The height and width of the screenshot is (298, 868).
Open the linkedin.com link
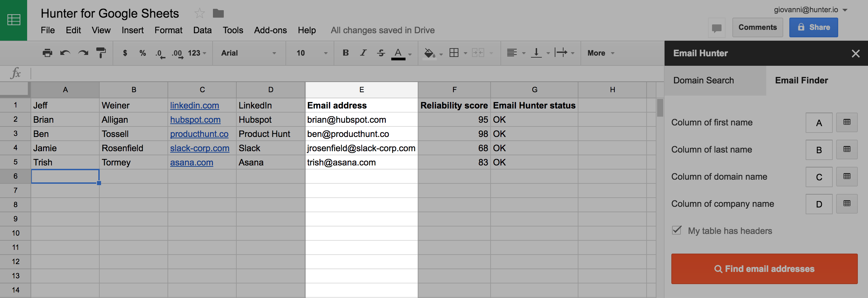[195, 105]
